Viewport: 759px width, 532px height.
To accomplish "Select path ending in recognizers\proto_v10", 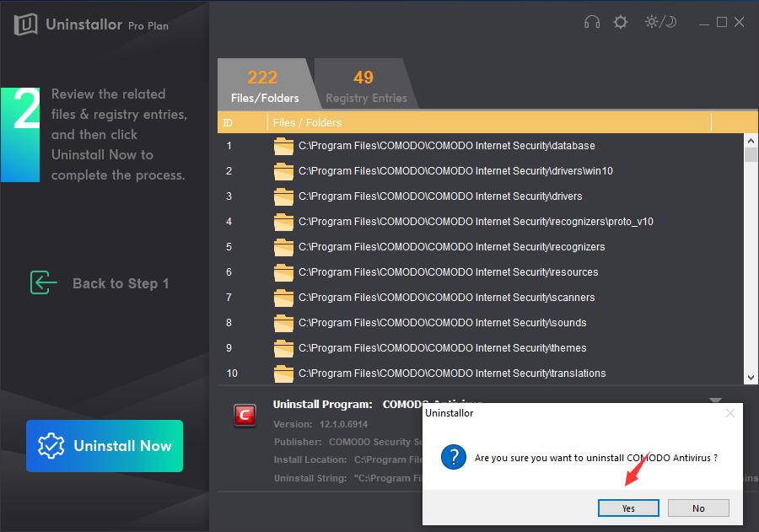I will (x=476, y=221).
